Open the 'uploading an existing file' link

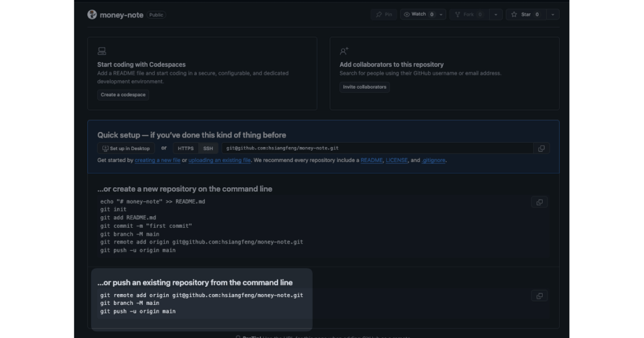219,160
